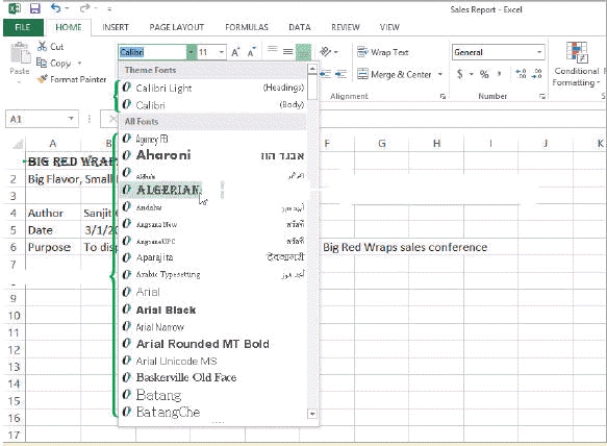Increase font size with large A icon
Image resolution: width=607 pixels, height=446 pixels.
click(235, 52)
